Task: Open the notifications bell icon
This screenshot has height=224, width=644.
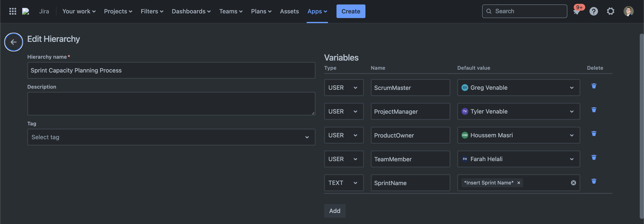Action: 577,11
